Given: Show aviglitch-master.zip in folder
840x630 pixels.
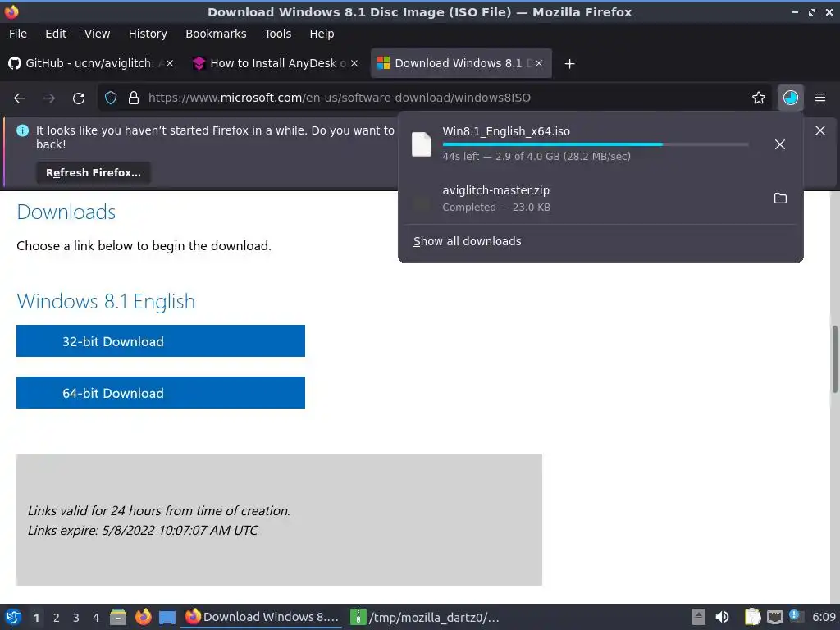Looking at the screenshot, I should 781,199.
